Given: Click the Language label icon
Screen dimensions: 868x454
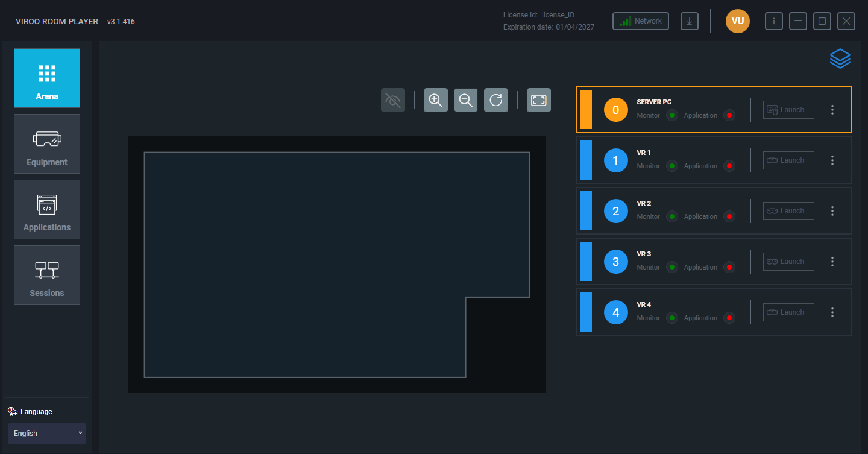Looking at the screenshot, I should pos(13,411).
